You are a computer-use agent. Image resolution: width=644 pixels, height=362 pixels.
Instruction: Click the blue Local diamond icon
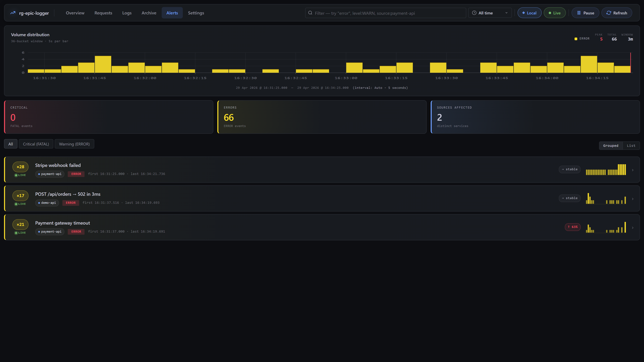click(x=523, y=13)
